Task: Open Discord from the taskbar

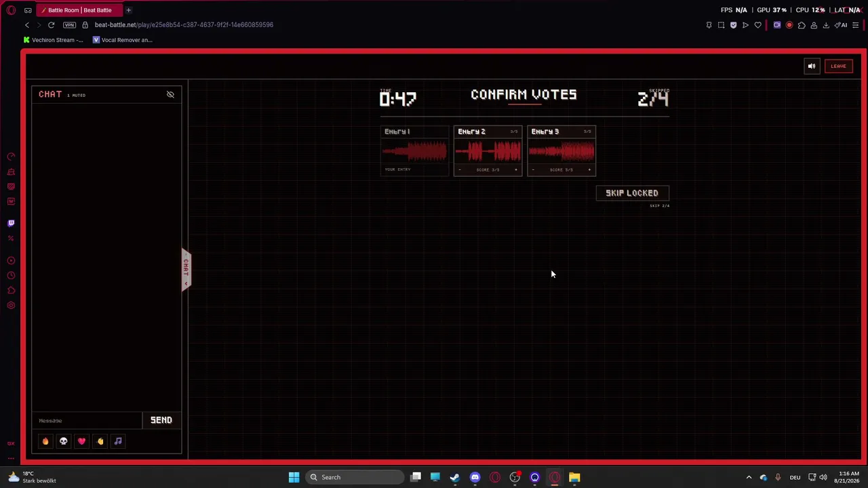Action: (x=475, y=477)
